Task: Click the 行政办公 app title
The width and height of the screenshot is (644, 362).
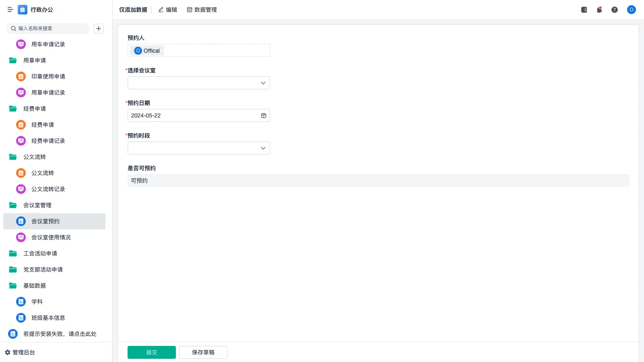Action: pyautogui.click(x=42, y=10)
